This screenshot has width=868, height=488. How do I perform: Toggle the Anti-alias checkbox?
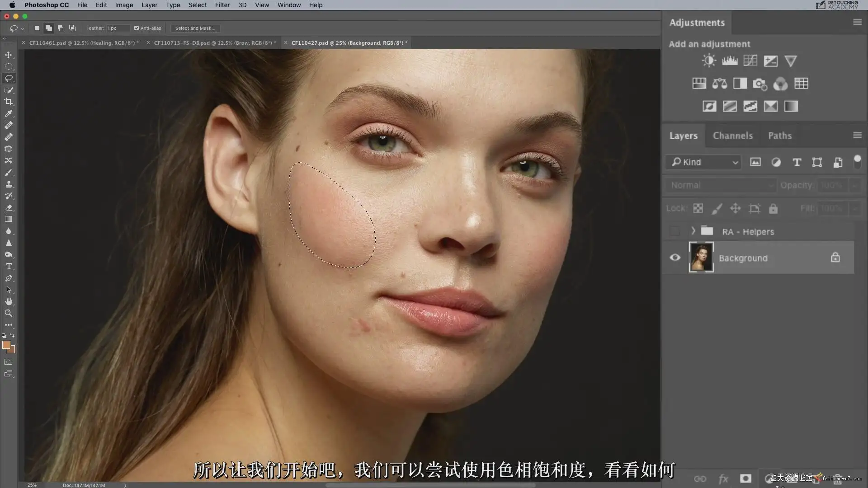pyautogui.click(x=137, y=28)
